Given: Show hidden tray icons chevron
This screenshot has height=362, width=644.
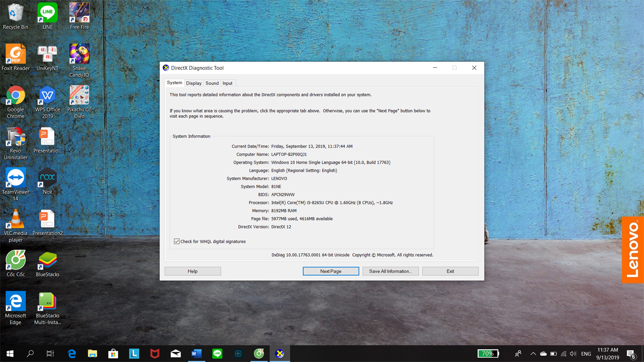Looking at the screenshot, I should tap(533, 354).
